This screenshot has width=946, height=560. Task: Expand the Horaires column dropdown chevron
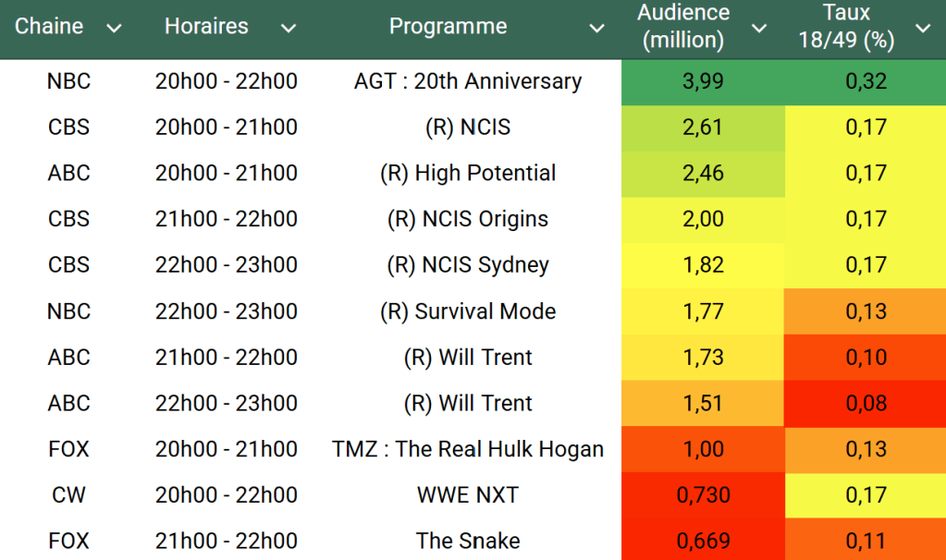point(289,29)
